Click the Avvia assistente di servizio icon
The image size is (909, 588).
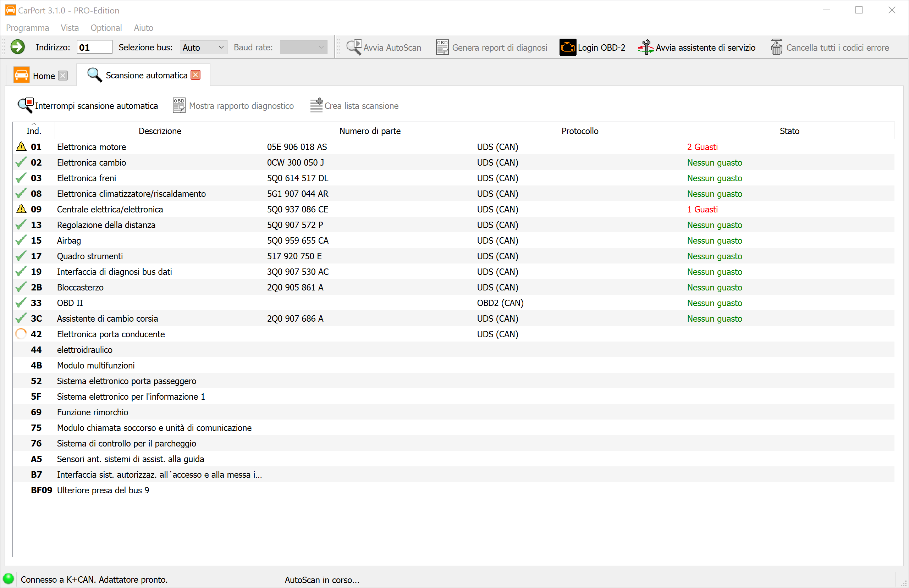click(646, 48)
